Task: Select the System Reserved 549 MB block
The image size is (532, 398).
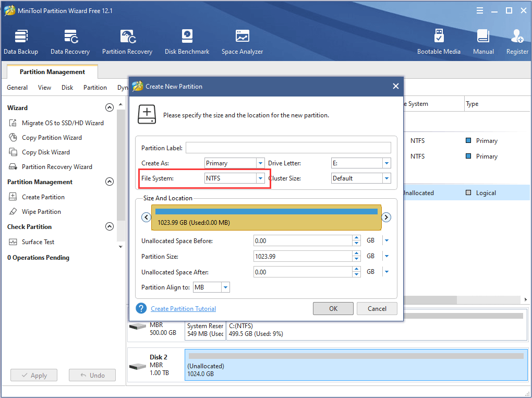Action: click(205, 330)
